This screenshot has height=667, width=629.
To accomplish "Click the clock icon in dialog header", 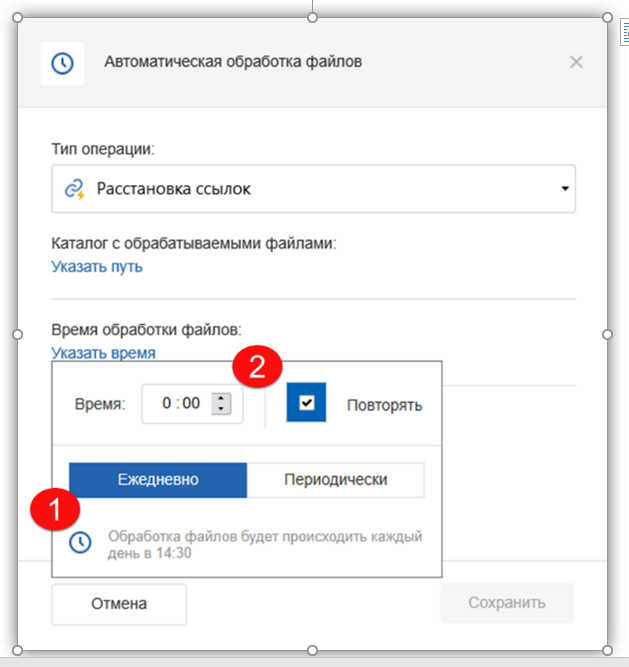I will tap(62, 63).
